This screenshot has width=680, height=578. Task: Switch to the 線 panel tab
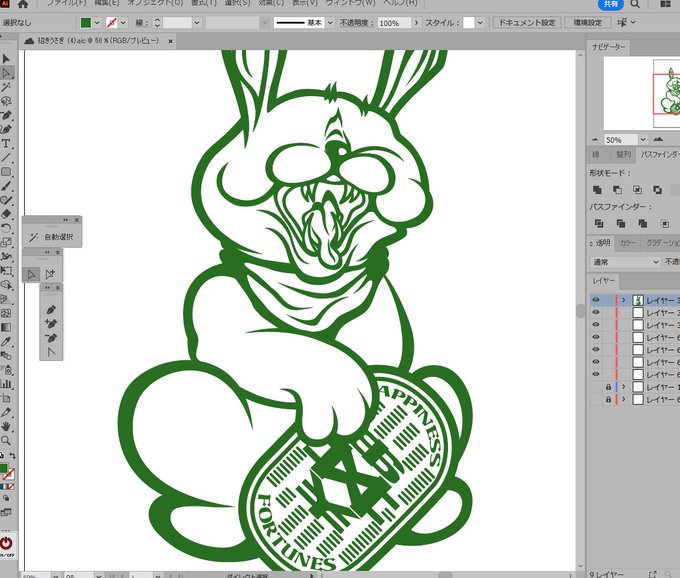596,154
